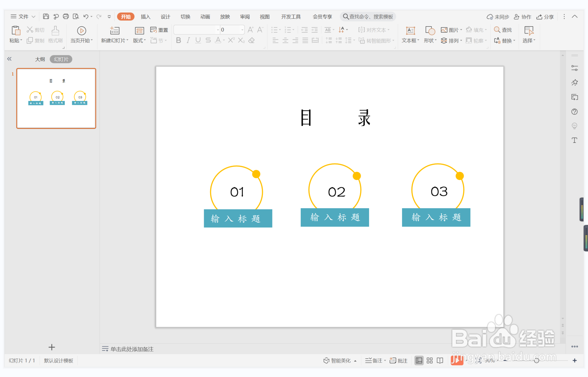The image size is (588, 377).
Task: Switch to slide sorter grid view
Action: pos(429,360)
